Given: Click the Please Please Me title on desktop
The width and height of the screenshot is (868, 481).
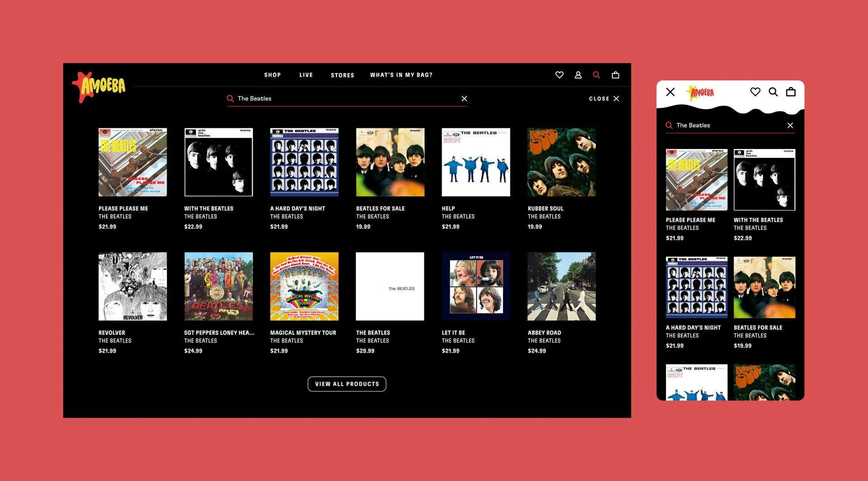Looking at the screenshot, I should click(x=123, y=209).
